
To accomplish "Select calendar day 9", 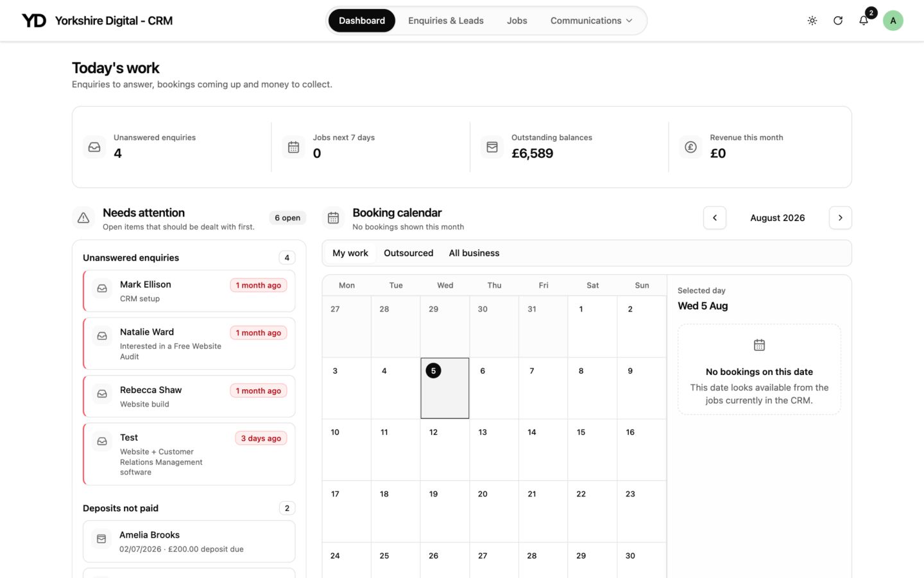I will coord(642,388).
